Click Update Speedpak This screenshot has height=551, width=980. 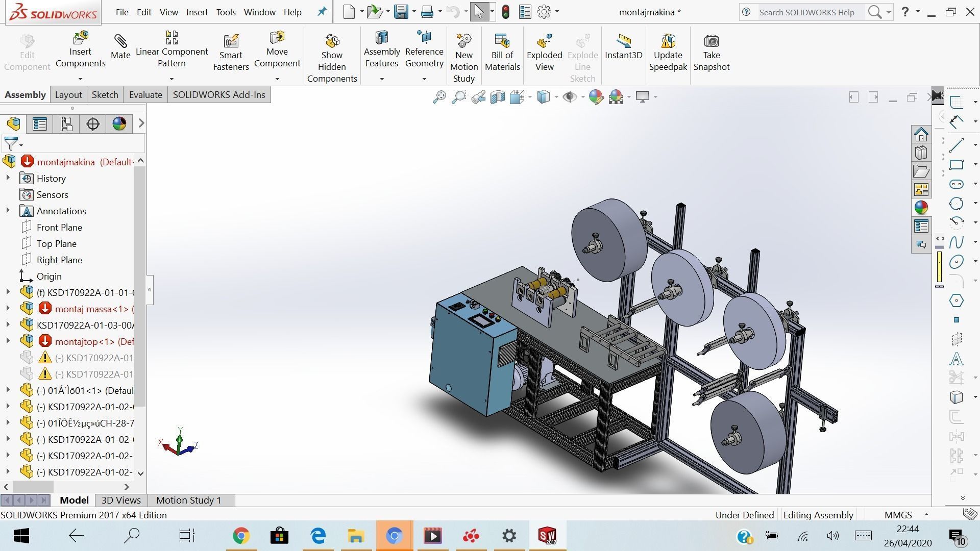click(668, 53)
